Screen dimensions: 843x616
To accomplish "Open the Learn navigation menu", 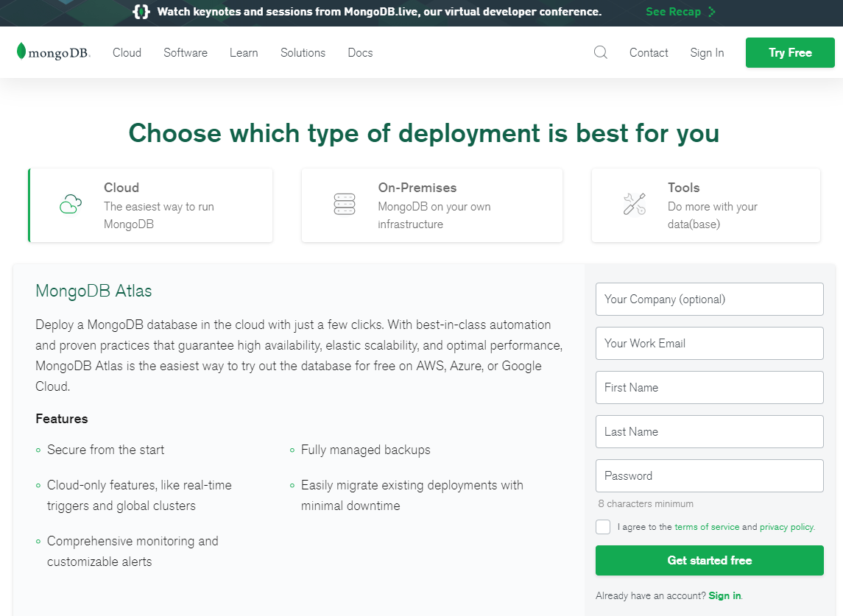I will [x=244, y=53].
